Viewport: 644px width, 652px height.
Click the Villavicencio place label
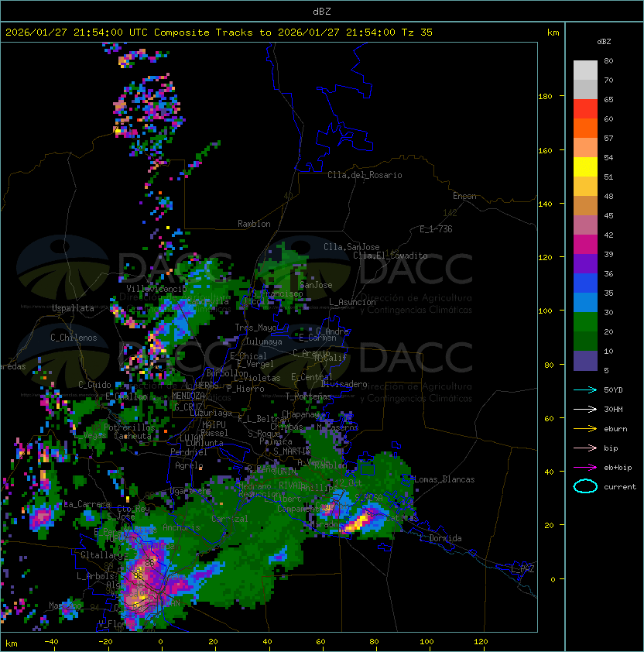click(x=156, y=289)
